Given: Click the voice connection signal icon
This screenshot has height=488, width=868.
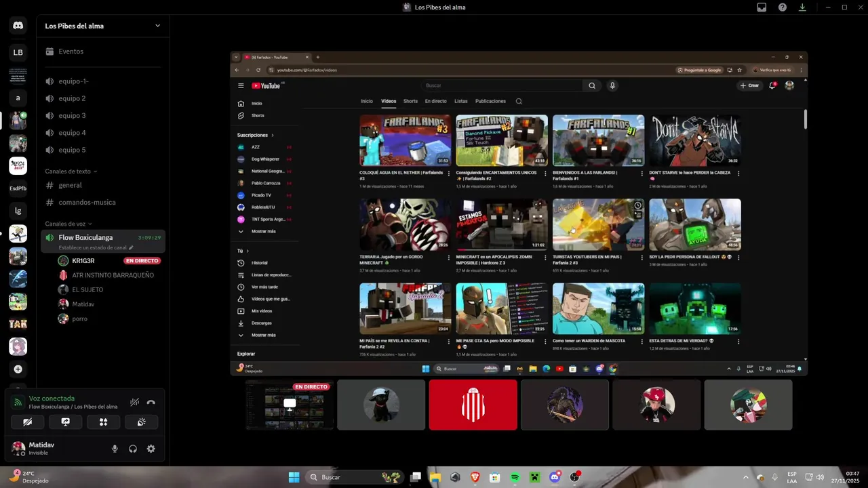Looking at the screenshot, I should [x=18, y=402].
